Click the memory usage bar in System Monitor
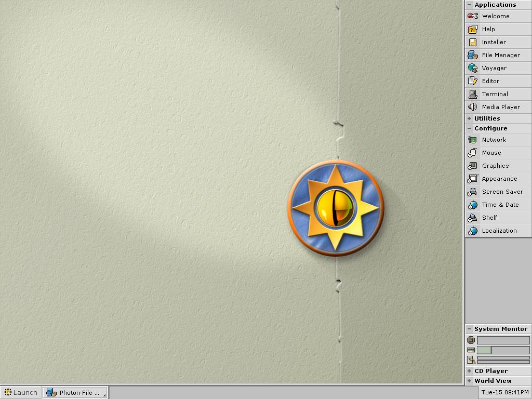This screenshot has width=532, height=399. pos(503,350)
